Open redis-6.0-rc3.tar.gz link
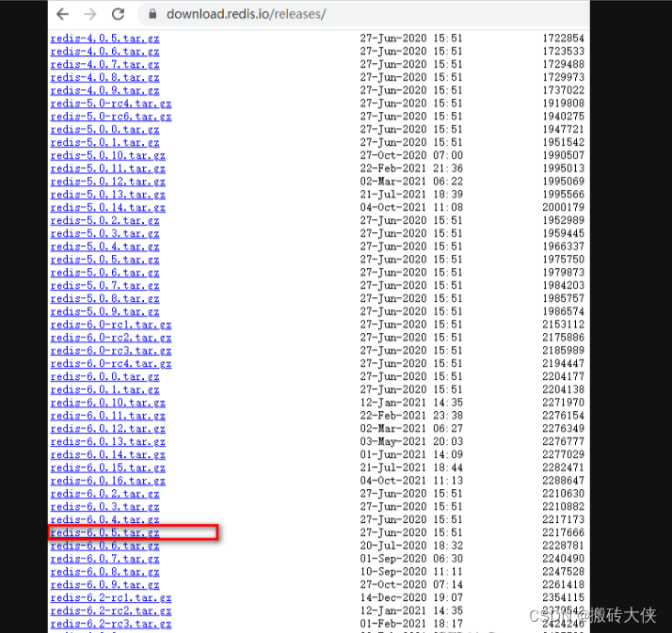The height and width of the screenshot is (633, 672). click(x=111, y=351)
